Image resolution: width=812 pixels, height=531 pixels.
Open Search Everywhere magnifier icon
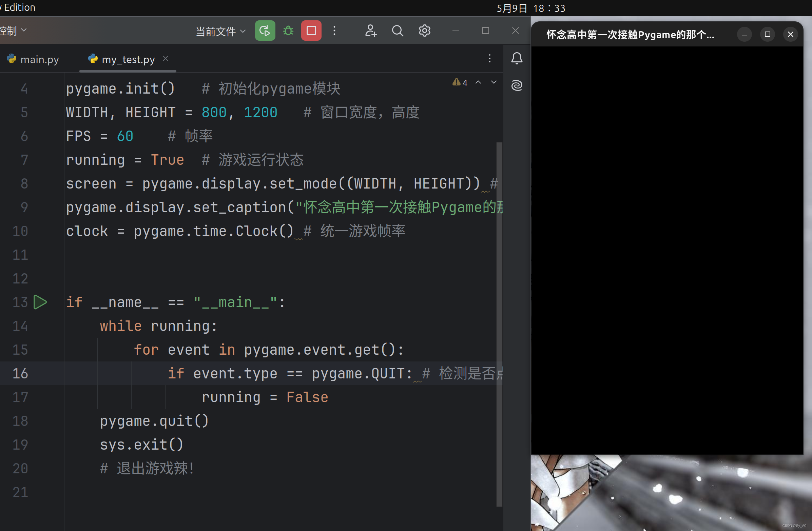pos(398,31)
